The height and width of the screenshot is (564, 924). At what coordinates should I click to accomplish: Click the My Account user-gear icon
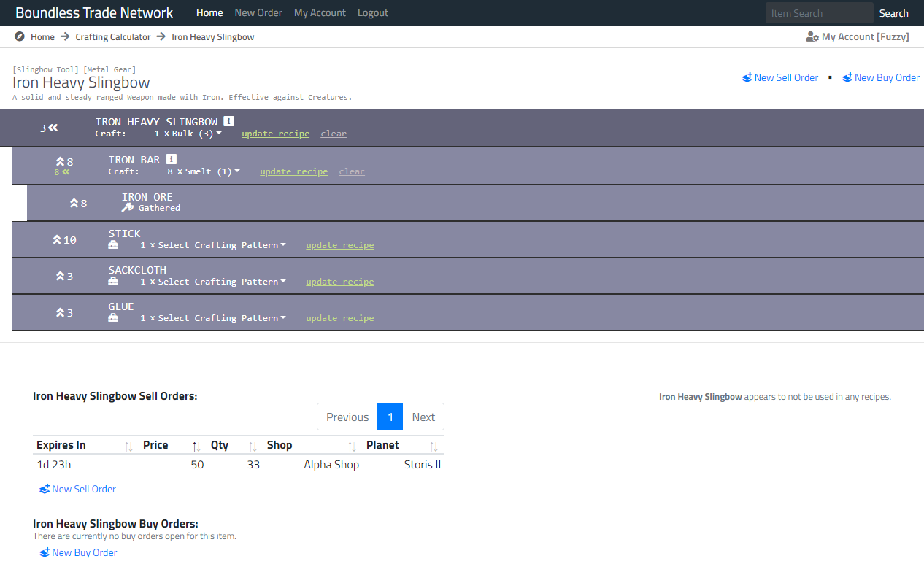pyautogui.click(x=812, y=36)
